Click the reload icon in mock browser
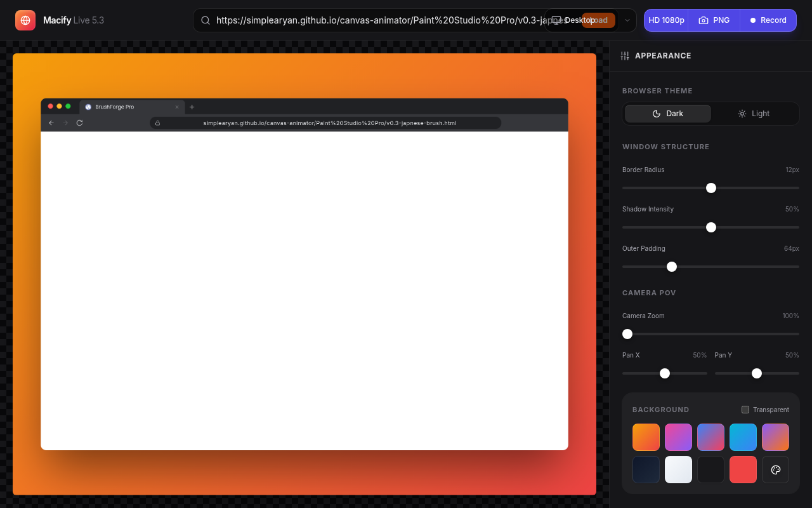 (x=79, y=123)
